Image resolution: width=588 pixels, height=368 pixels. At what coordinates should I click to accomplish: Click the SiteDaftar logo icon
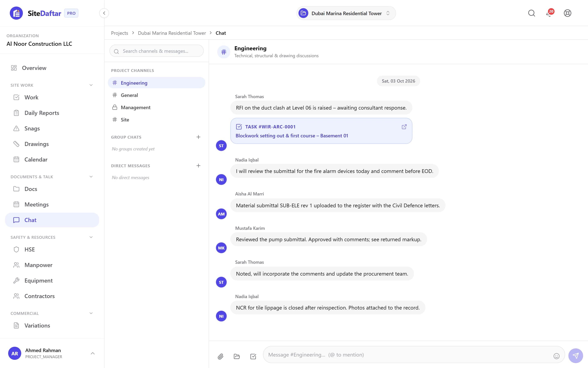coord(16,13)
